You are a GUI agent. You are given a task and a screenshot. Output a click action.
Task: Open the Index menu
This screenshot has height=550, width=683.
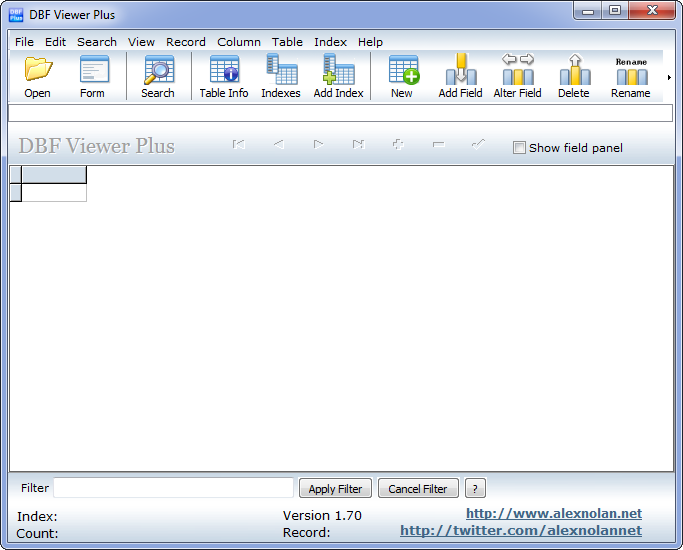point(330,42)
